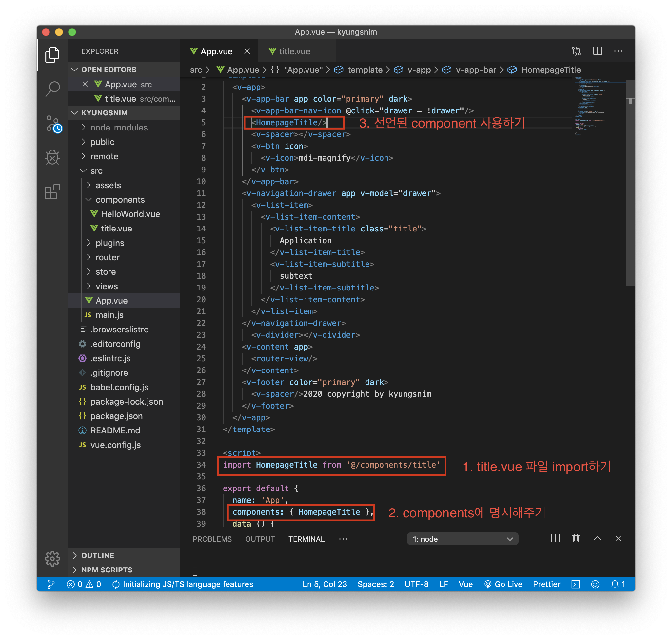Switch to the PROBLEMS panel tab
The height and width of the screenshot is (640, 672).
pyautogui.click(x=212, y=539)
